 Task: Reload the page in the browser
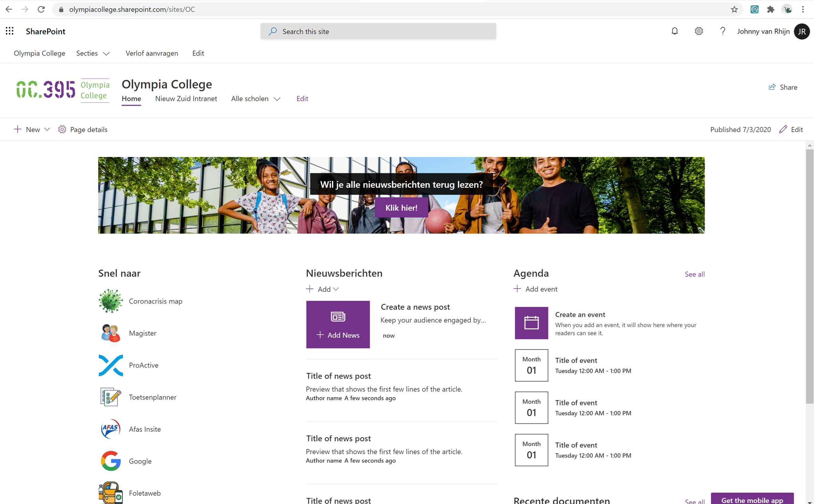point(41,9)
